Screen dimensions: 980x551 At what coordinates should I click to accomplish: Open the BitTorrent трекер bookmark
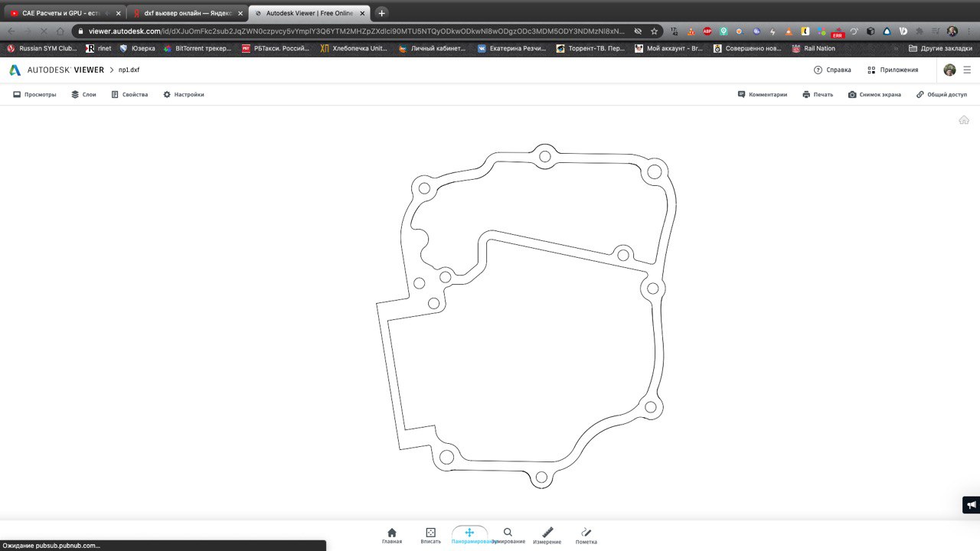pyautogui.click(x=198, y=48)
